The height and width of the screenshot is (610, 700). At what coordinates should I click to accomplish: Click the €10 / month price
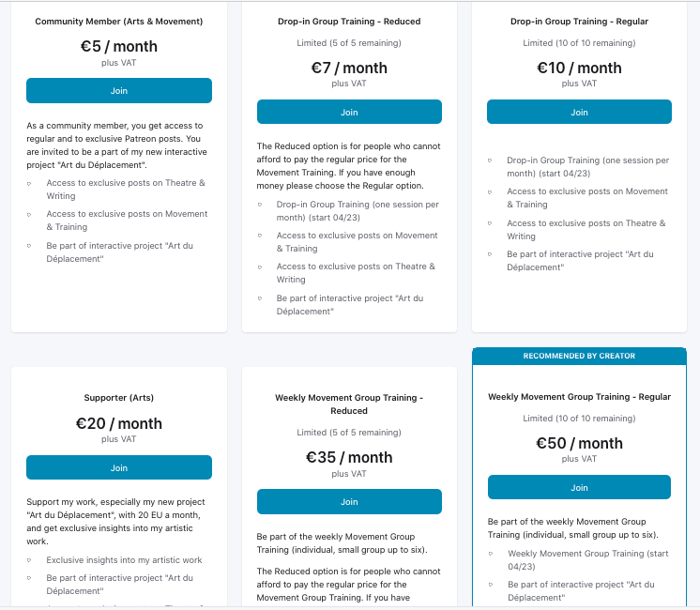pyautogui.click(x=579, y=68)
